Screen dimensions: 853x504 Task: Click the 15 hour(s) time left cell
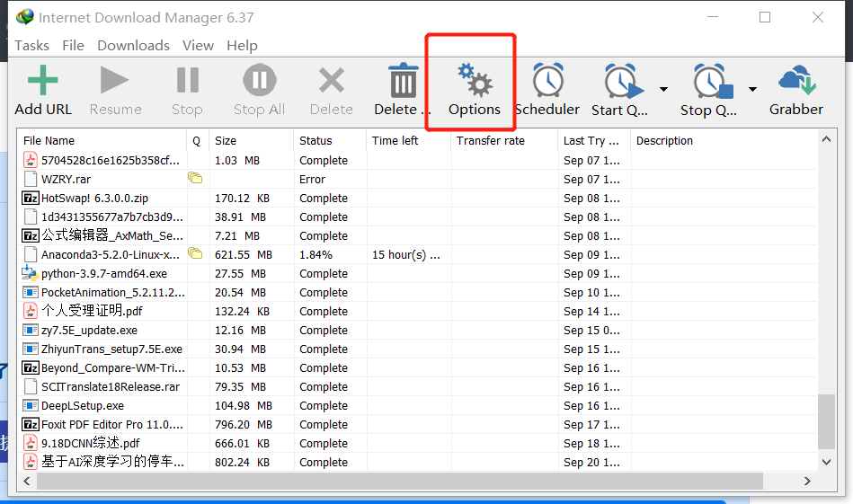[x=406, y=254]
